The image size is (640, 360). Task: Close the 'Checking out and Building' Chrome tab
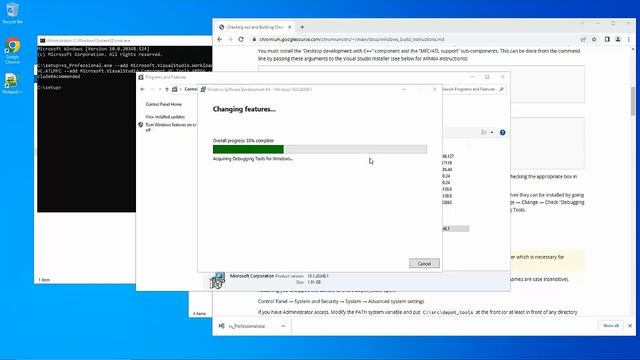coord(289,27)
